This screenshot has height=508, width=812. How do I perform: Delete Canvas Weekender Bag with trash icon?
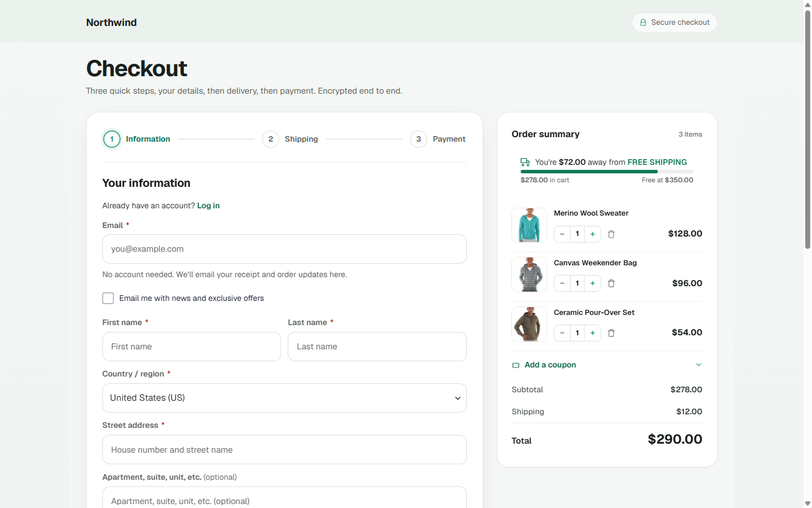coord(611,283)
